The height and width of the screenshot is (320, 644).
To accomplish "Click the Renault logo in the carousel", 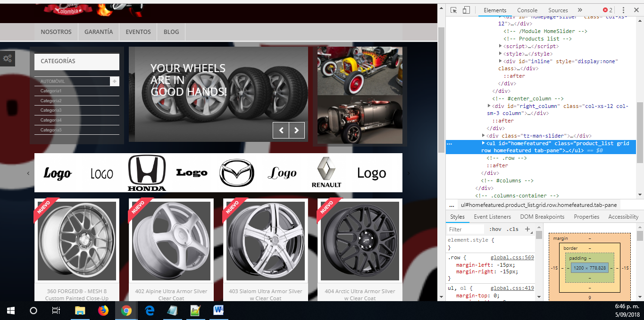I will 326,173.
